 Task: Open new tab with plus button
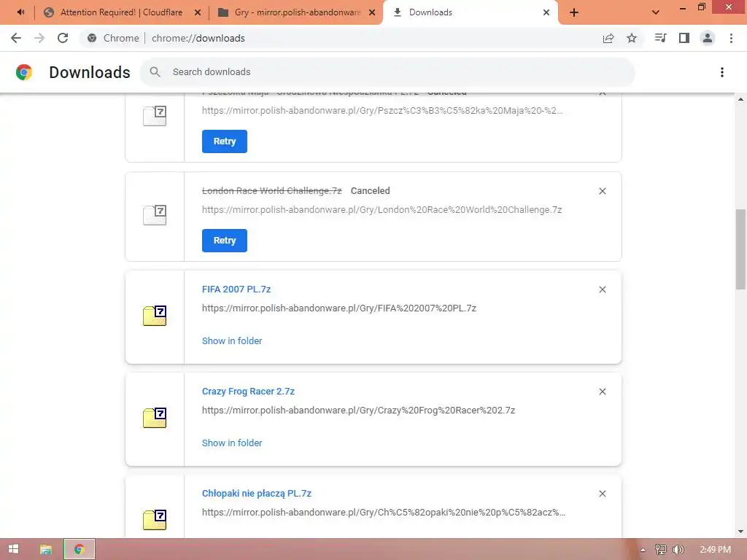click(574, 12)
